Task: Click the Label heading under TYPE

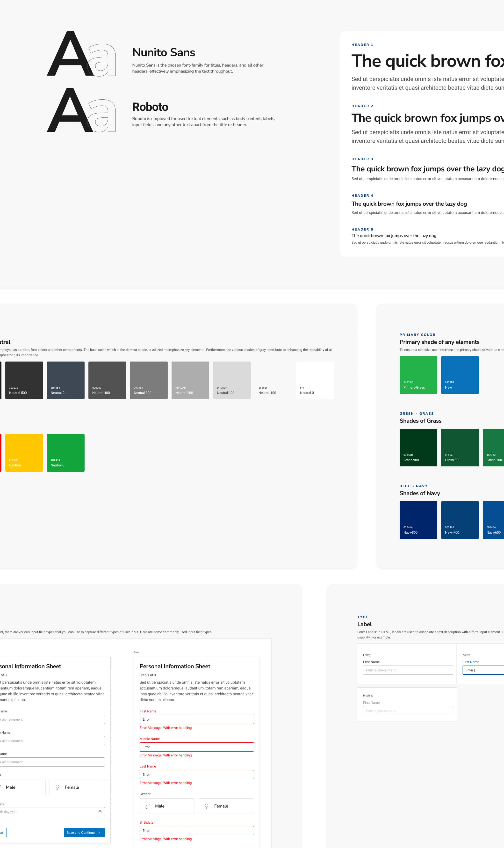Action: (x=364, y=624)
